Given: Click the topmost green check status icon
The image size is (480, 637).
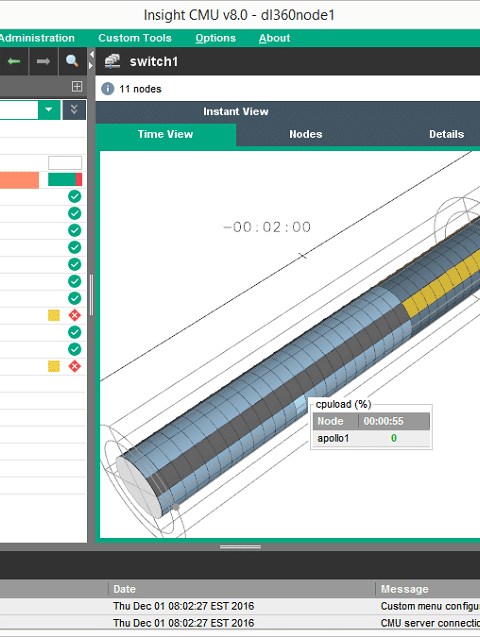Looking at the screenshot, I should 74,197.
